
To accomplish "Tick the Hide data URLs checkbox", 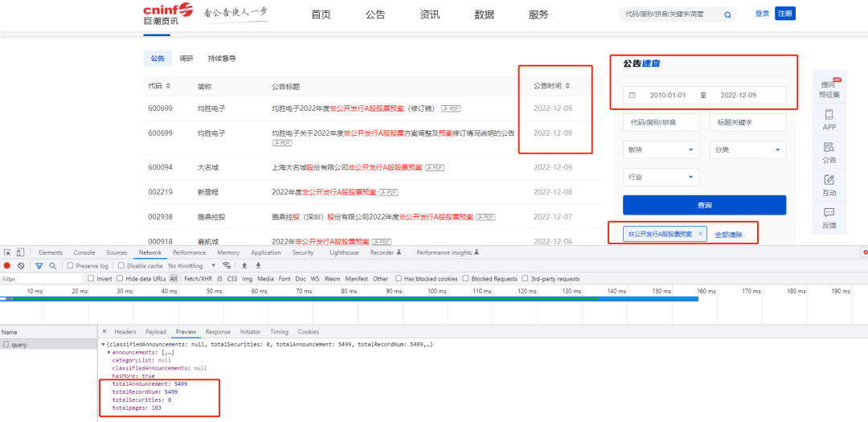I will [x=121, y=279].
